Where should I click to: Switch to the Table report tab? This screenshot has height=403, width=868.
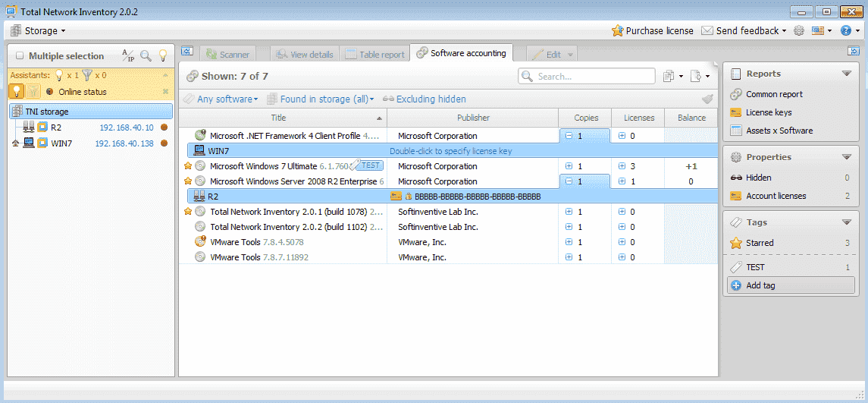(x=374, y=55)
